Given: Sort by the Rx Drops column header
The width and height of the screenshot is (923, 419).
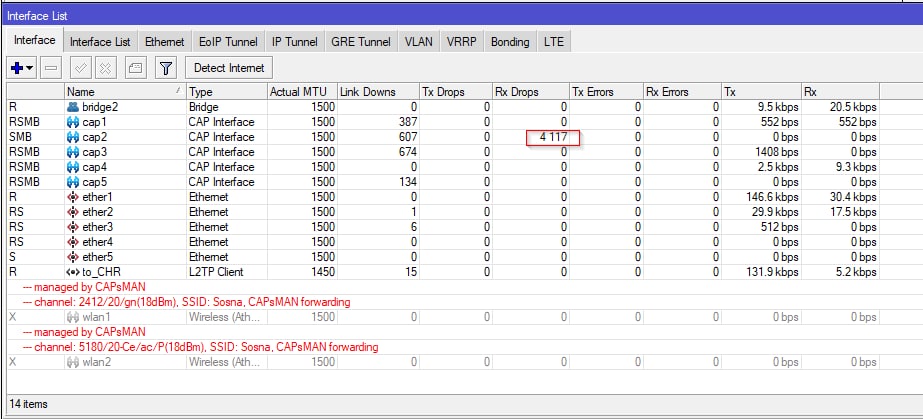Looking at the screenshot, I should [530, 92].
